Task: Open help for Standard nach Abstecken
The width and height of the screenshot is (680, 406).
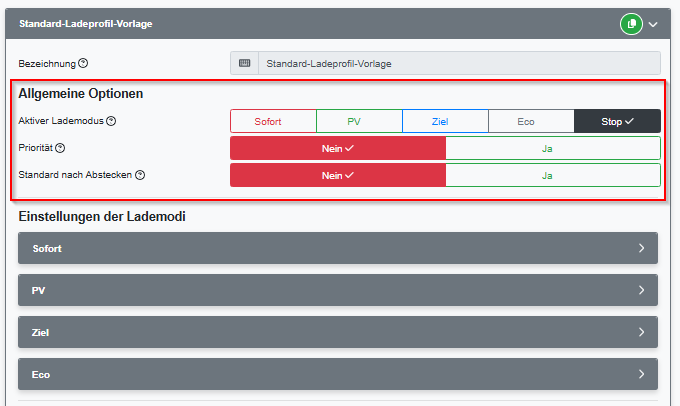Action: (140, 175)
